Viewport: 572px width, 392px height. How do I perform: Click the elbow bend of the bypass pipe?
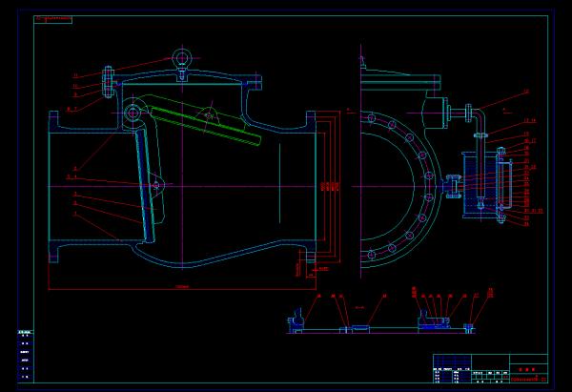click(x=480, y=114)
